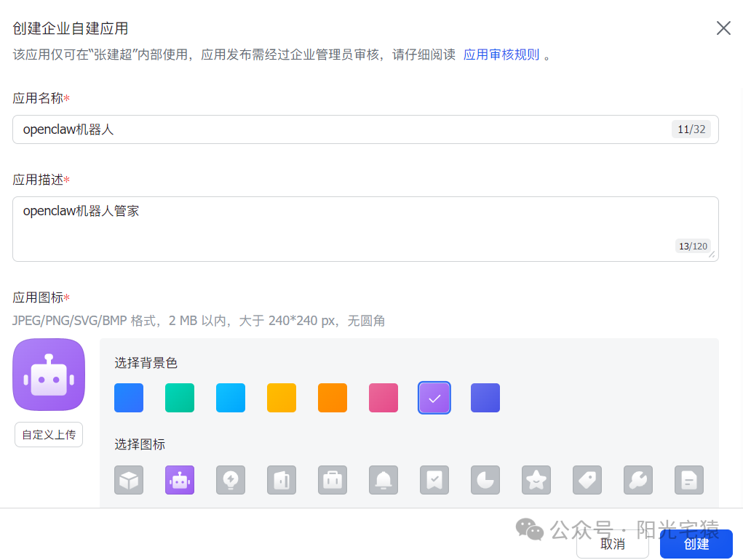Select the sky blue background color
Screen dimensions: 743x560
[231, 398]
